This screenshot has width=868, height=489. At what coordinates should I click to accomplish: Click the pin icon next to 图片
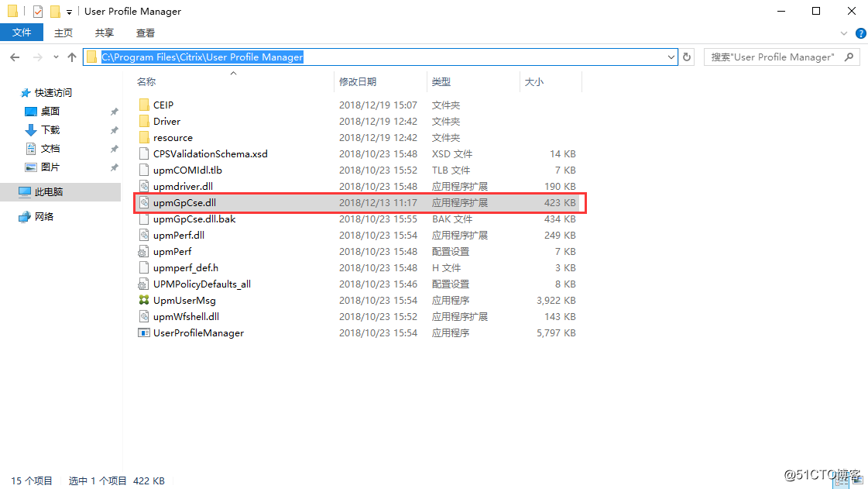pos(114,167)
